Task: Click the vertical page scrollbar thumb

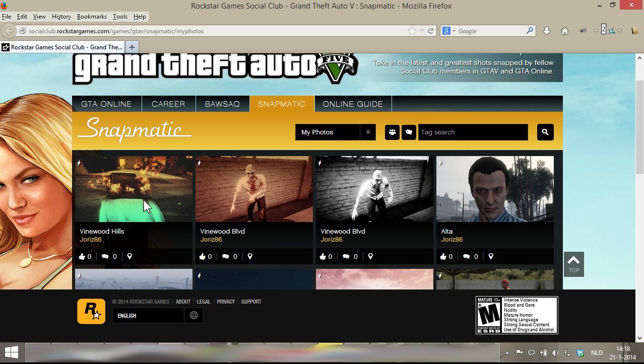Action: point(639,127)
